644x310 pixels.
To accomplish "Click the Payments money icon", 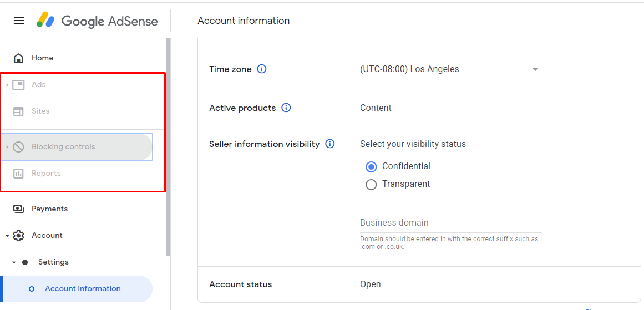I will coord(18,209).
